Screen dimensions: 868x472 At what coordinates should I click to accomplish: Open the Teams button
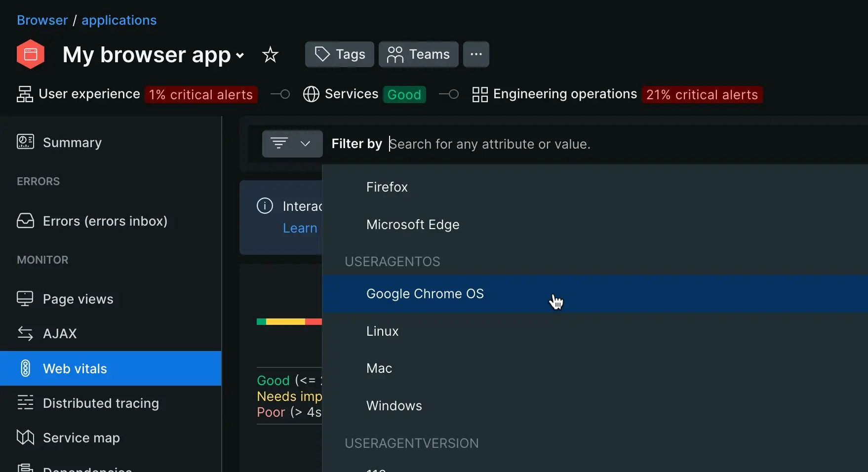(418, 54)
